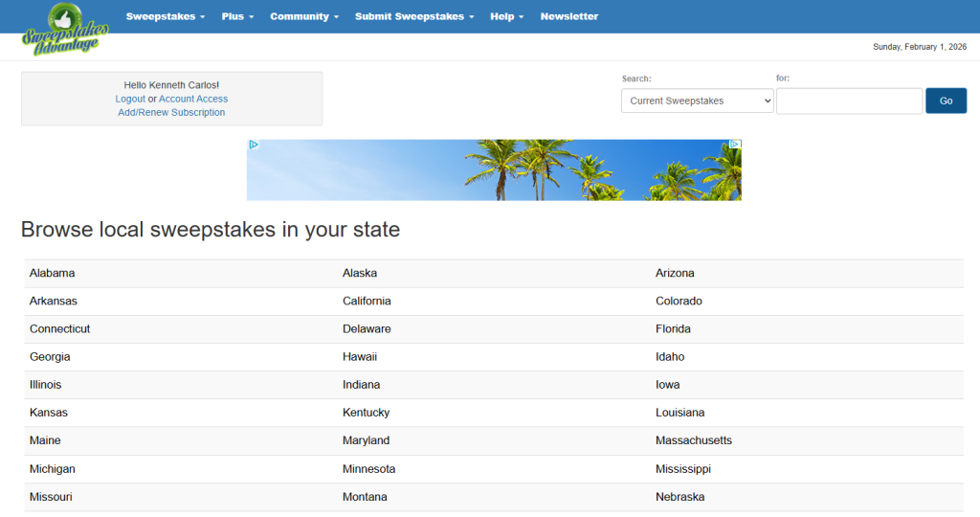Click the palm trees banner ad
The image size is (980, 517).
[494, 170]
